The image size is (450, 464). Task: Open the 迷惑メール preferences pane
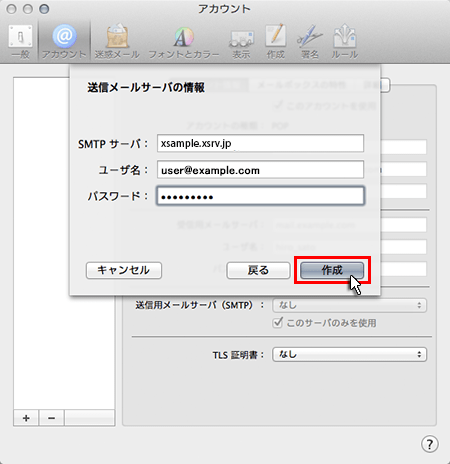[117, 42]
